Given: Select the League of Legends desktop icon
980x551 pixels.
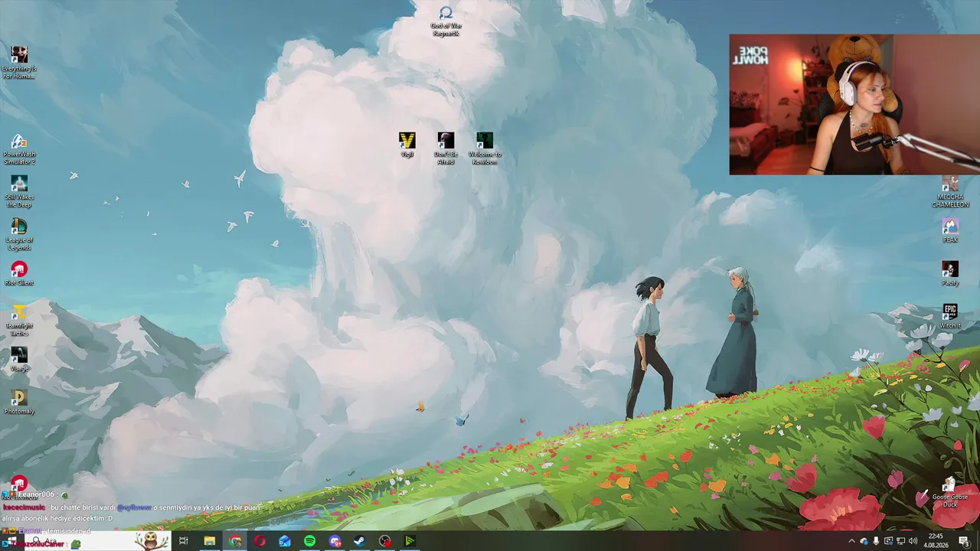Looking at the screenshot, I should (19, 234).
